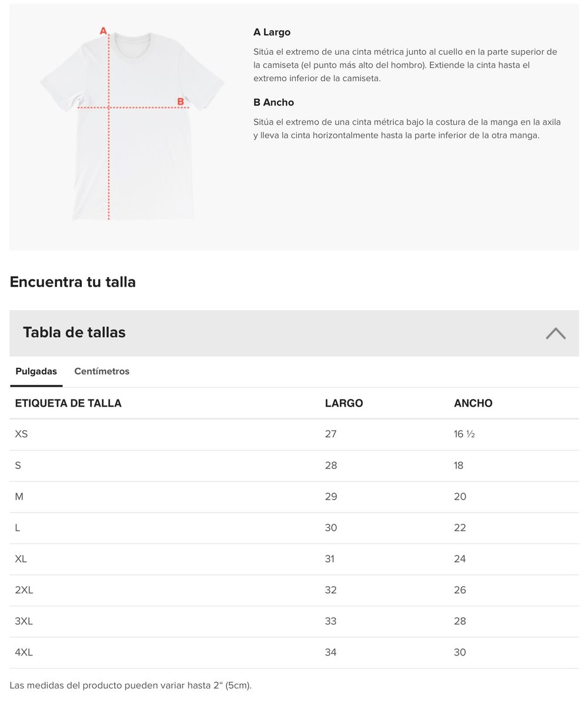Click the LARGO column header
This screenshot has height=712, width=588.
[x=344, y=403]
